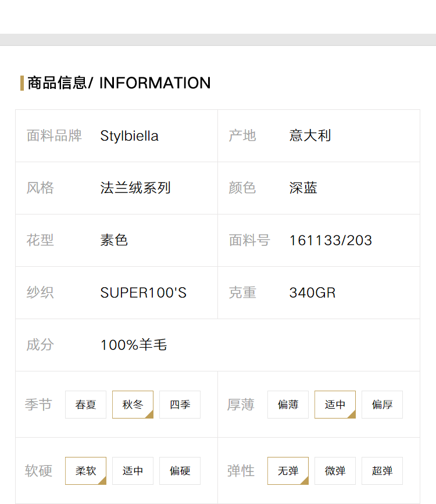The width and height of the screenshot is (436, 504).
Task: Click the 商品信息 INFORMATION heading
Action: (119, 83)
